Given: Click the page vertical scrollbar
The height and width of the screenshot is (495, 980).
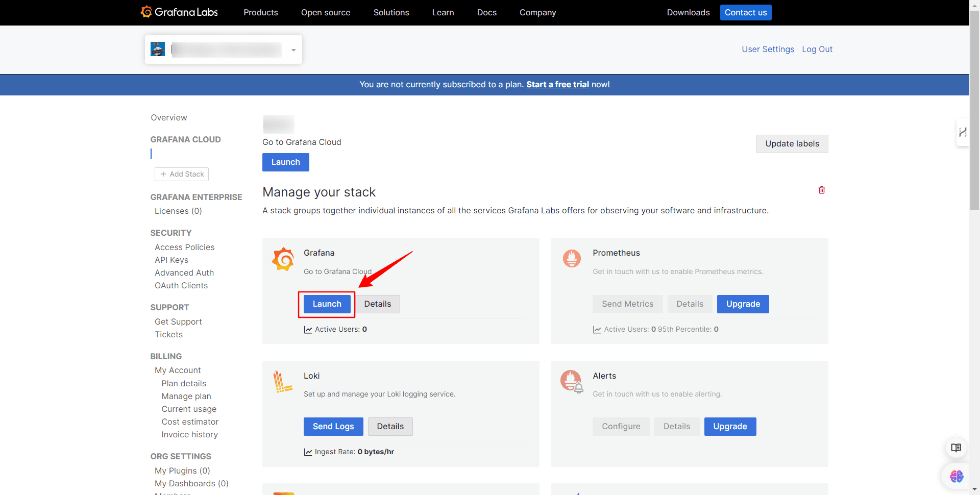Looking at the screenshot, I should pyautogui.click(x=974, y=111).
